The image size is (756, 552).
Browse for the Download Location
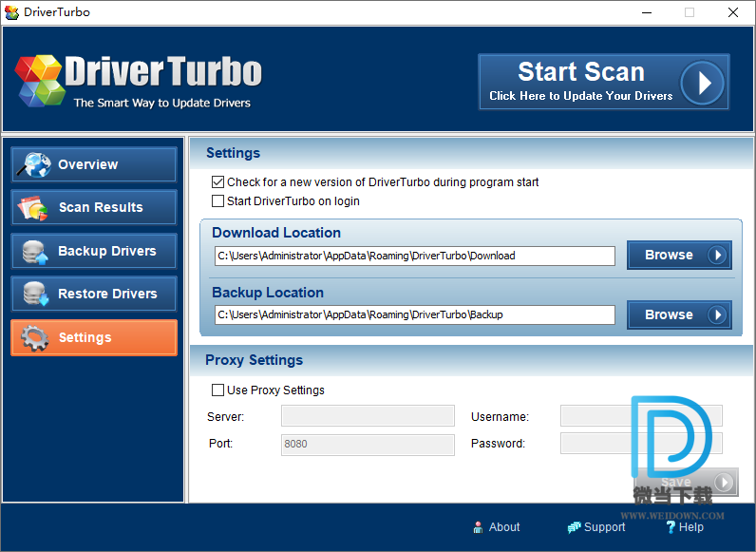679,255
